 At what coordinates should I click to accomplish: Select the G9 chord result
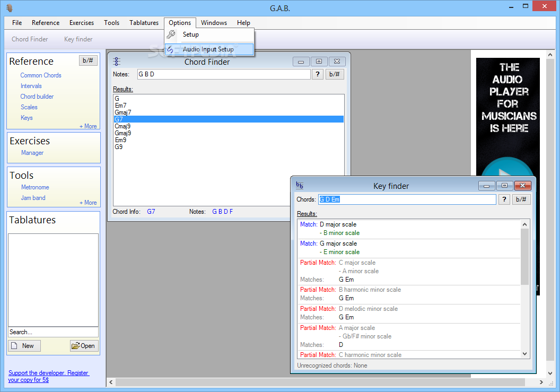(229, 147)
